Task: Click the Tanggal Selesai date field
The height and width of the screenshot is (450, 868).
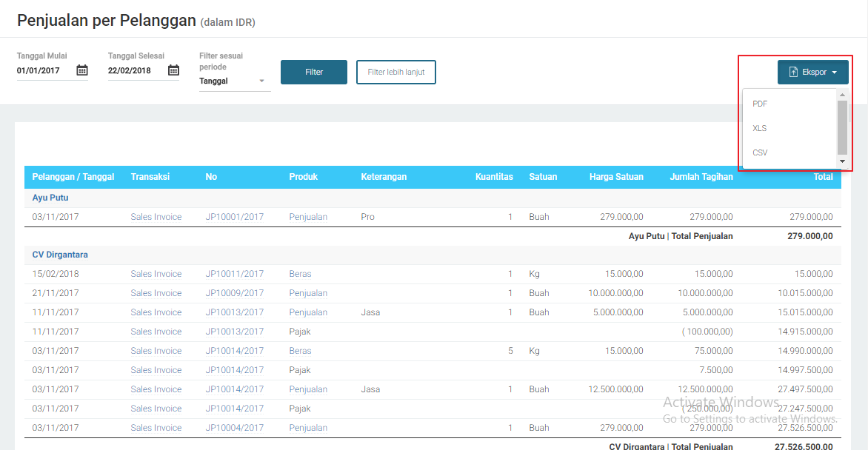Action: [136, 71]
